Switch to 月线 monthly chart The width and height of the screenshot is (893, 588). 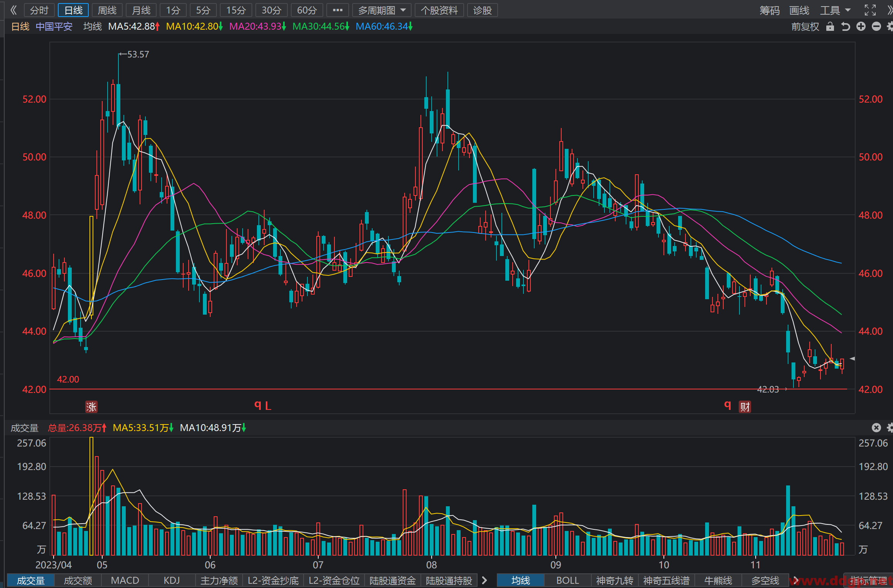[x=141, y=10]
